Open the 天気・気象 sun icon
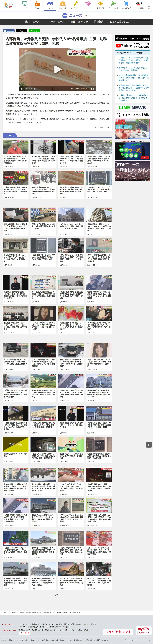This screenshot has width=153, height=644. 101,5
